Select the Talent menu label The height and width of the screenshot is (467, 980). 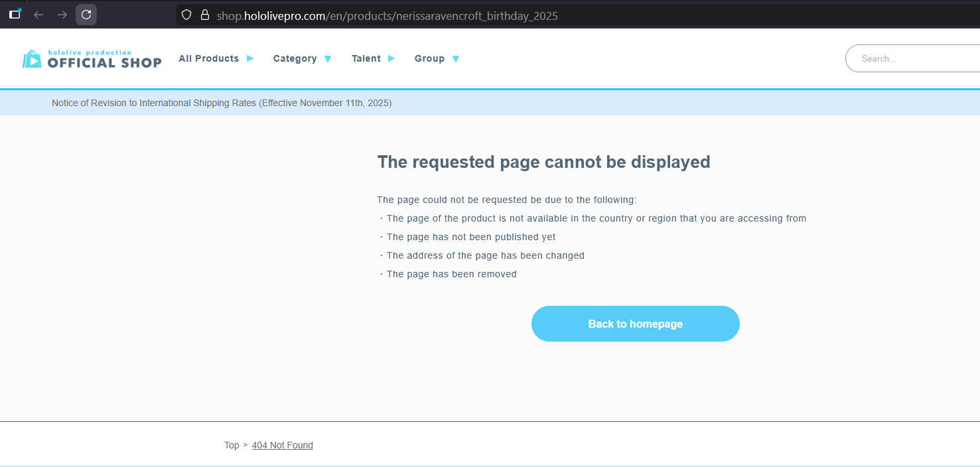click(x=366, y=58)
